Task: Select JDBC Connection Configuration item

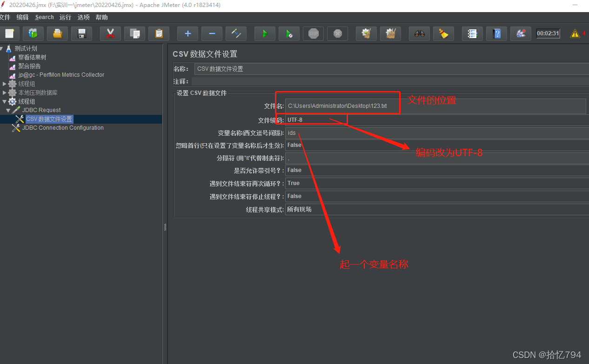Action: (x=63, y=128)
